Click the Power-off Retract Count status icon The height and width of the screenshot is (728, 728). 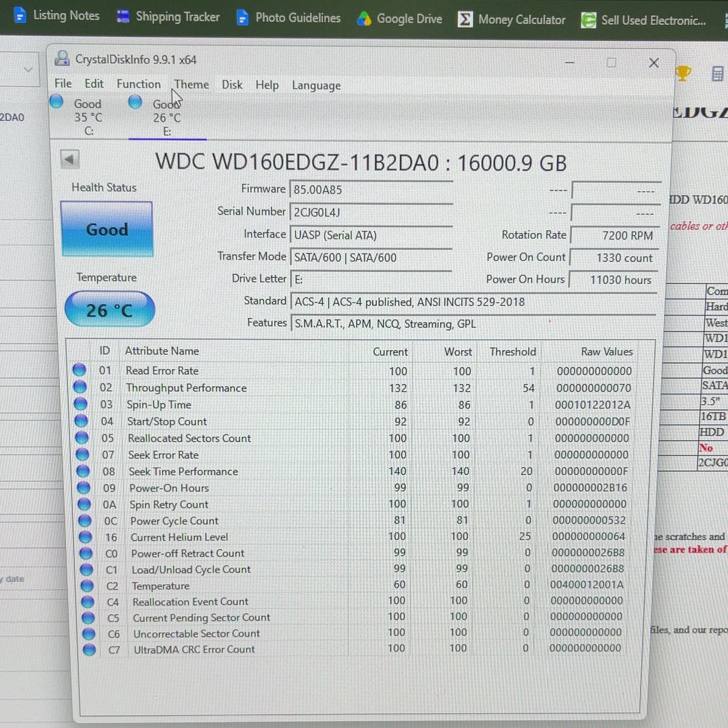pos(86,553)
